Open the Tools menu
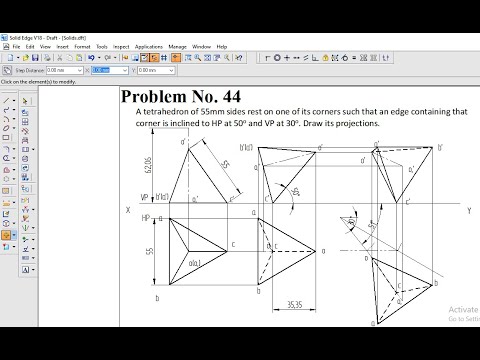The width and height of the screenshot is (480, 360). tap(102, 47)
